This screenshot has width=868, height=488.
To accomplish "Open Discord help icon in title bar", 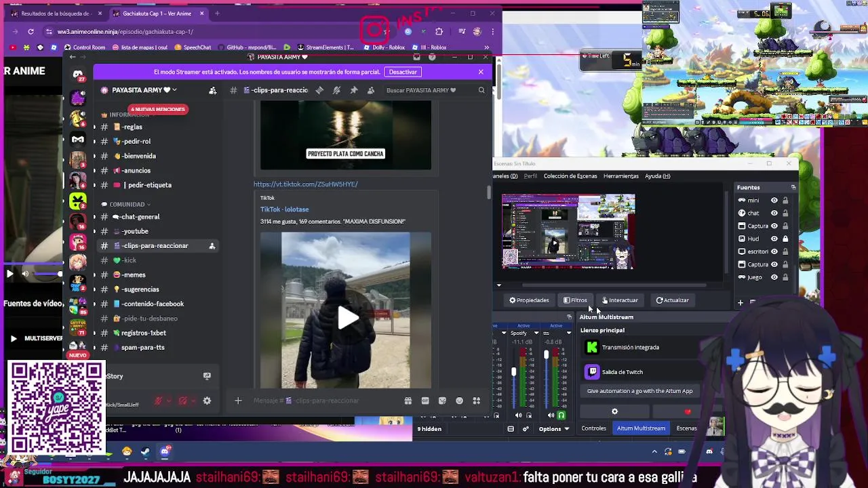I will coord(432,57).
